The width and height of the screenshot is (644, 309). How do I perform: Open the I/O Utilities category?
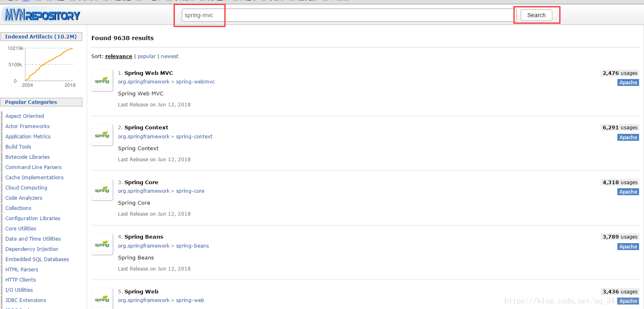click(19, 290)
